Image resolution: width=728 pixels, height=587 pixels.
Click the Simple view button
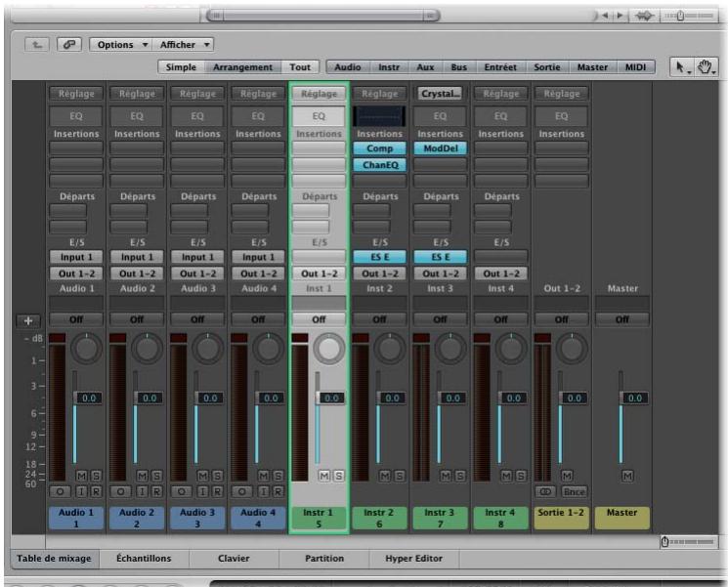pyautogui.click(x=181, y=67)
